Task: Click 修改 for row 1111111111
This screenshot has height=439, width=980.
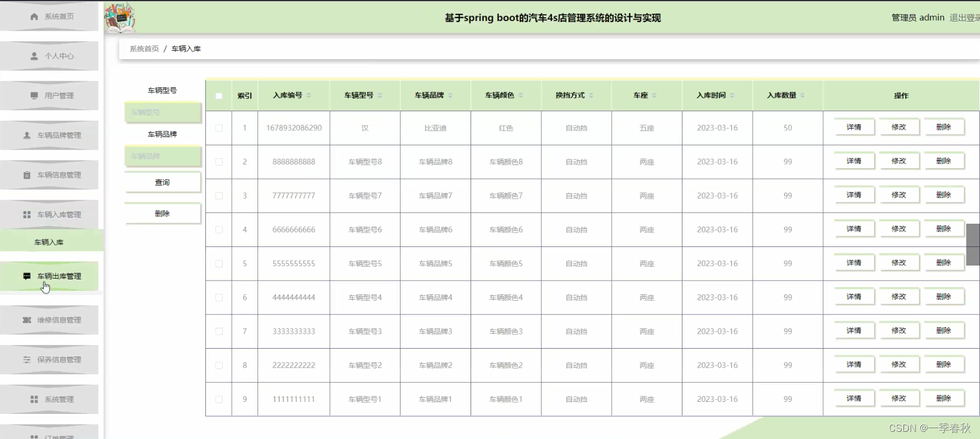Action: click(899, 398)
